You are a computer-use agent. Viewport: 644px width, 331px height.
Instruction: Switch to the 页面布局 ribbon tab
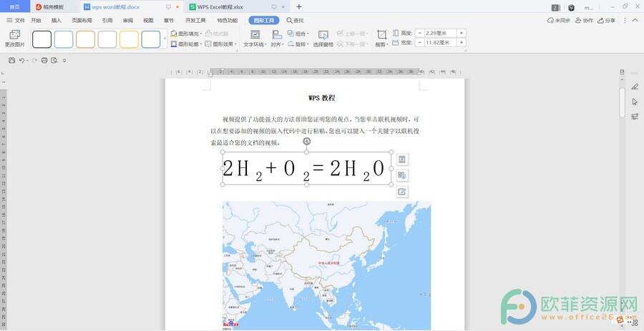(x=82, y=20)
